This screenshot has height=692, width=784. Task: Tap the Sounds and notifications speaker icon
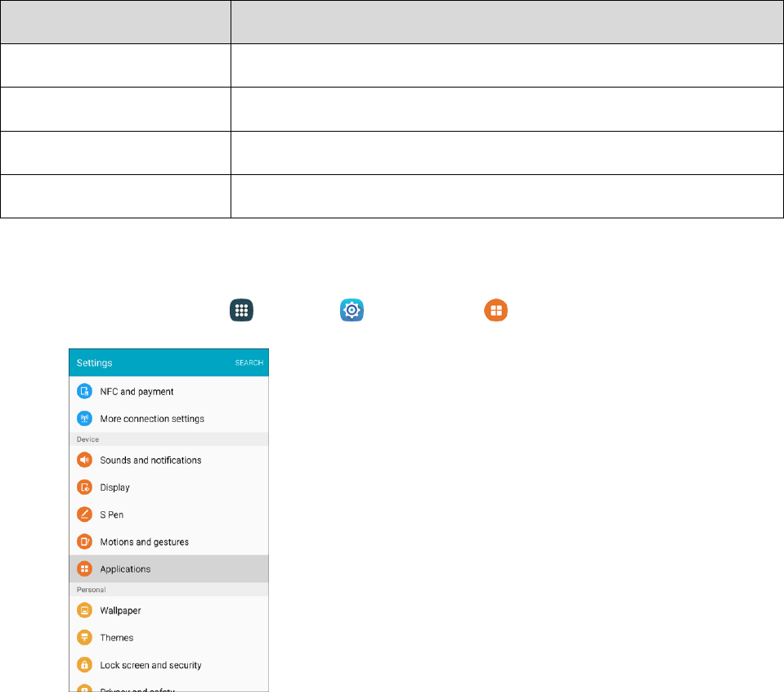pos(84,460)
